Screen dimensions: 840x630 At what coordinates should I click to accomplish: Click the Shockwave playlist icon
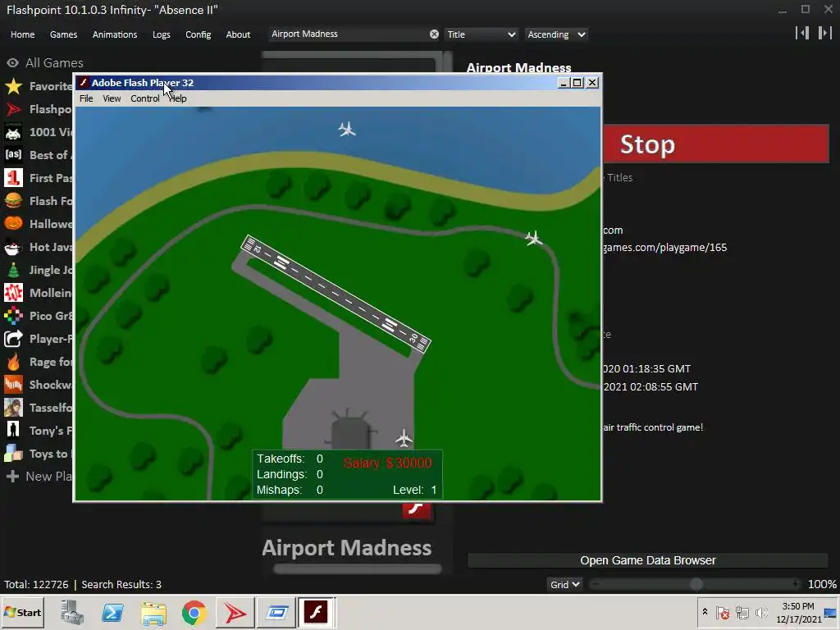click(13, 385)
